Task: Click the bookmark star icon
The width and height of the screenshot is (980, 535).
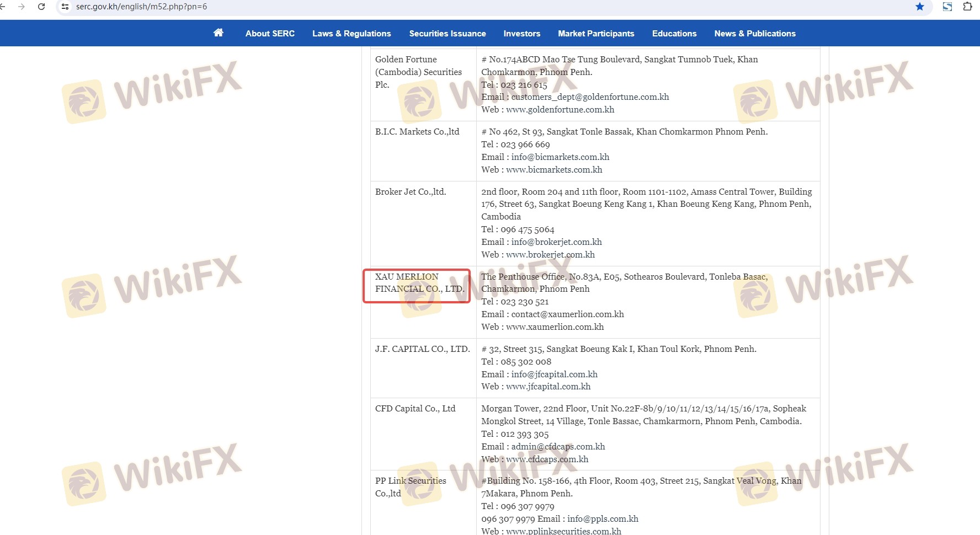Action: tap(920, 7)
